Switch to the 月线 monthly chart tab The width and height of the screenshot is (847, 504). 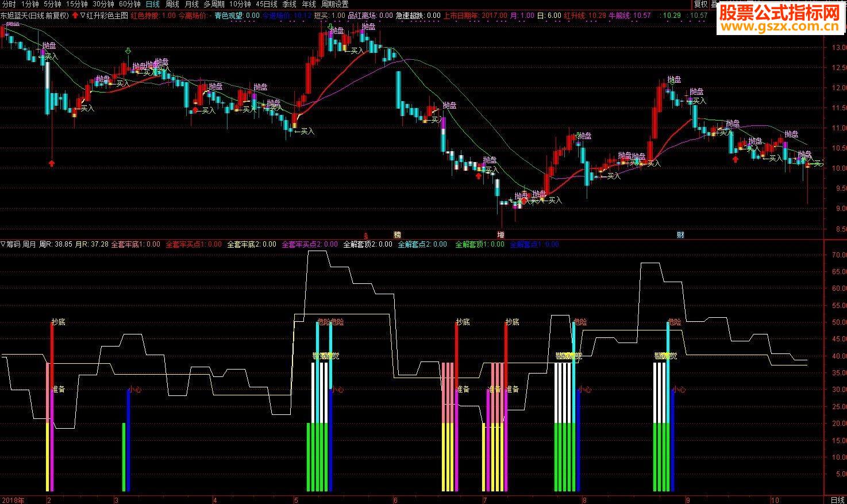pos(191,4)
